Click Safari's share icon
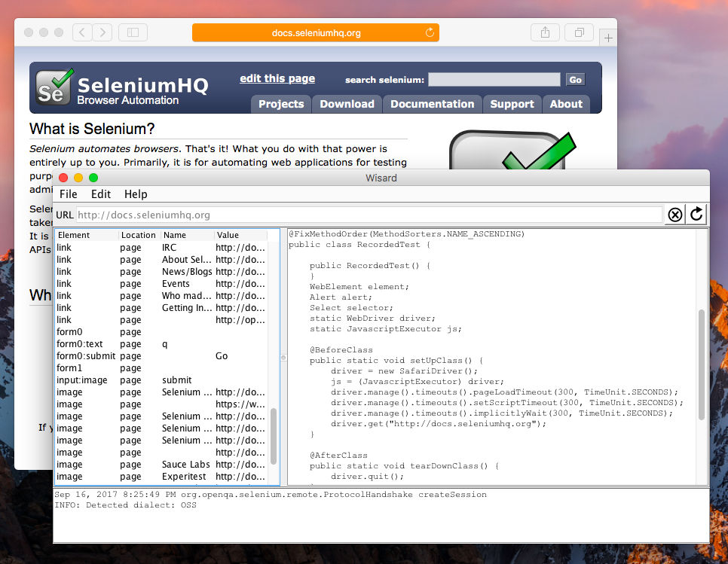This screenshot has height=564, width=728. tap(545, 32)
